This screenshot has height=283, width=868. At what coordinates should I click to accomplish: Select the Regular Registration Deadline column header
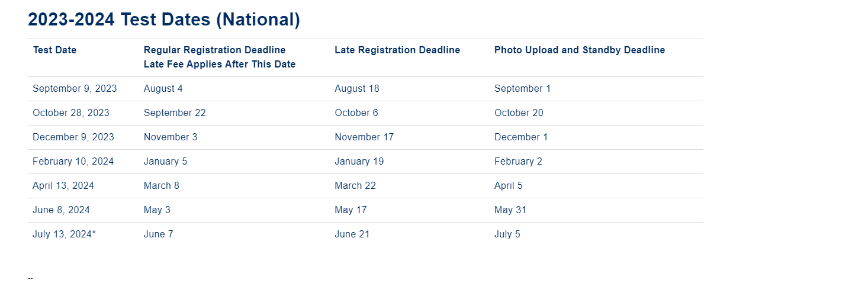(214, 50)
